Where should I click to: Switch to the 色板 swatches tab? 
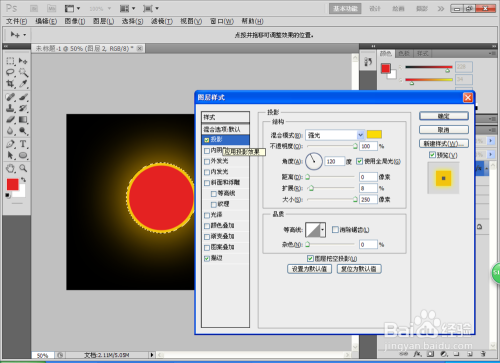(404, 53)
